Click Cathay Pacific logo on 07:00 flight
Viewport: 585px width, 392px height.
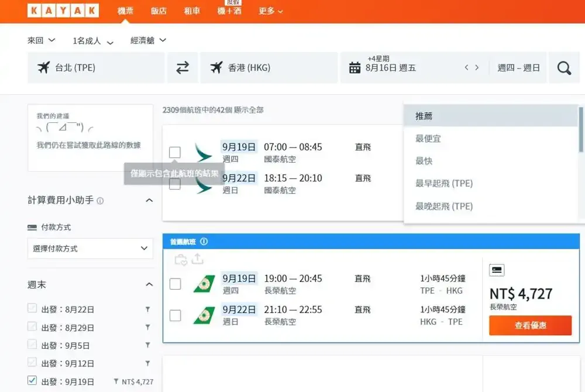coord(204,153)
